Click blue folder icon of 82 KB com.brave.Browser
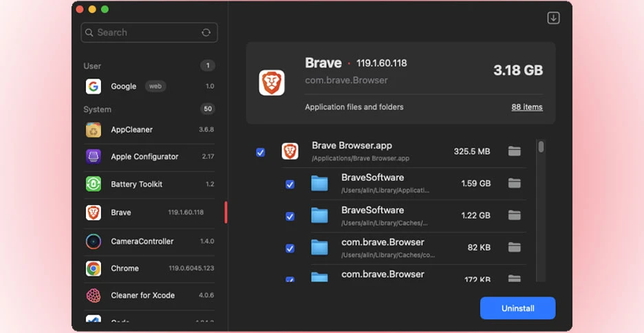The width and height of the screenshot is (644, 333). (x=319, y=247)
